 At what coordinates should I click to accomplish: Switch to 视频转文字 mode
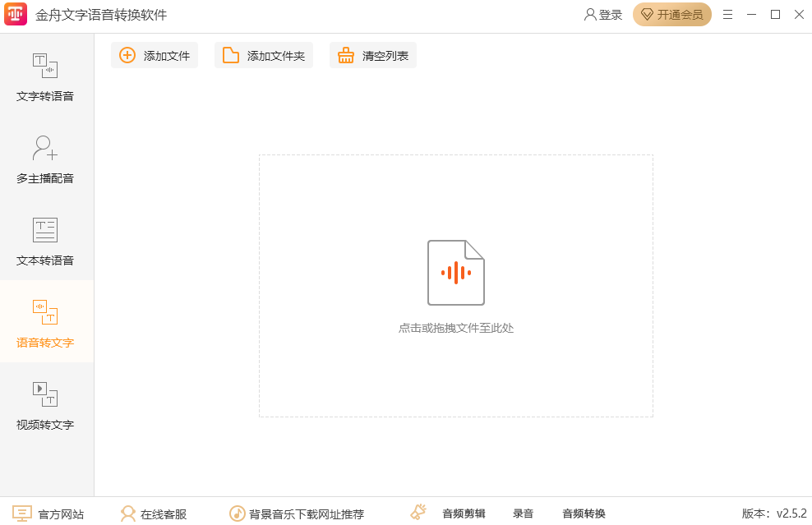click(47, 403)
